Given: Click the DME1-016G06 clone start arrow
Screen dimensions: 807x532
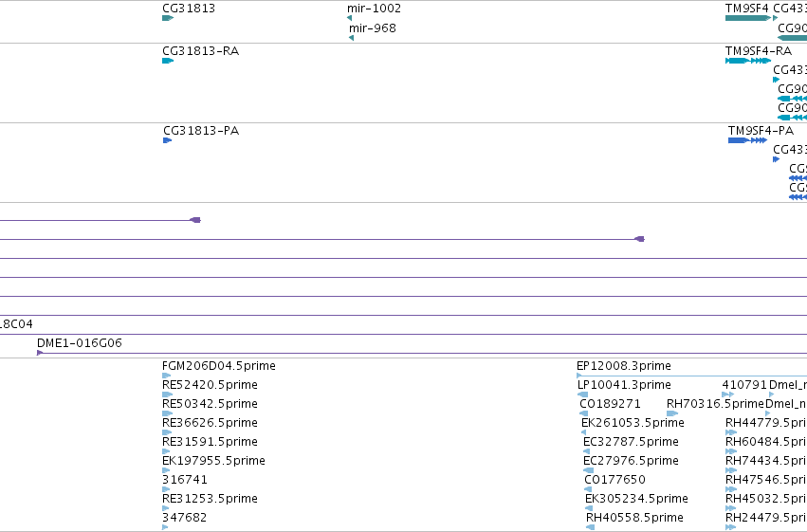Looking at the screenshot, I should [x=40, y=353].
